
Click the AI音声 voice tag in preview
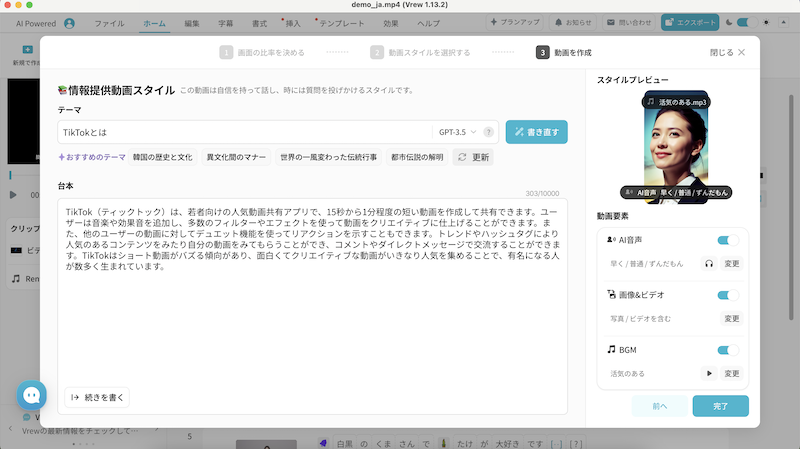[677, 192]
